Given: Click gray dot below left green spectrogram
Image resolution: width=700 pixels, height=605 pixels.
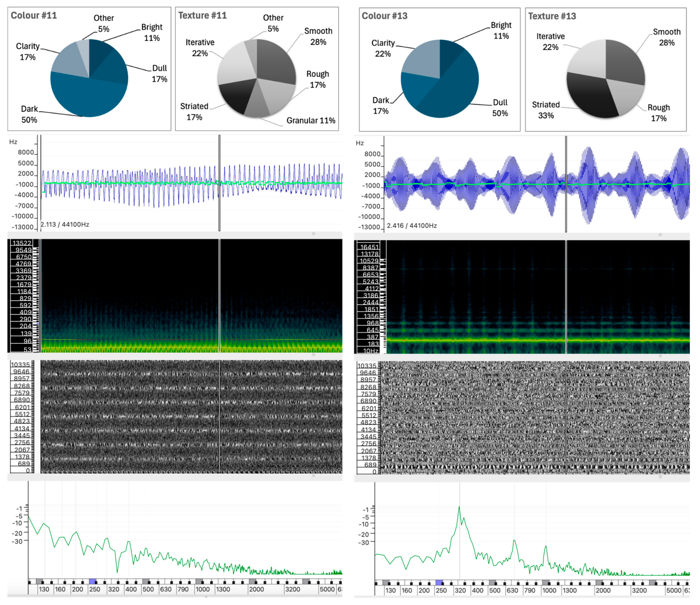Looking at the screenshot, I should tap(314, 355).
